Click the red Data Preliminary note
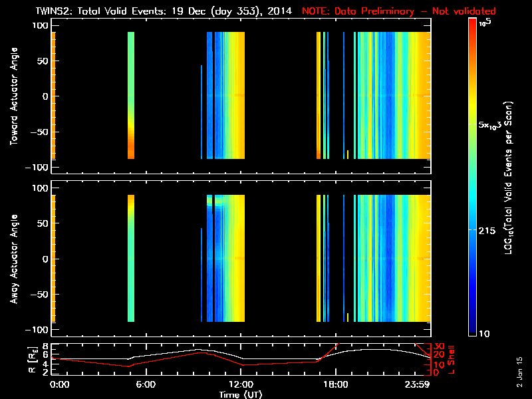 point(399,12)
